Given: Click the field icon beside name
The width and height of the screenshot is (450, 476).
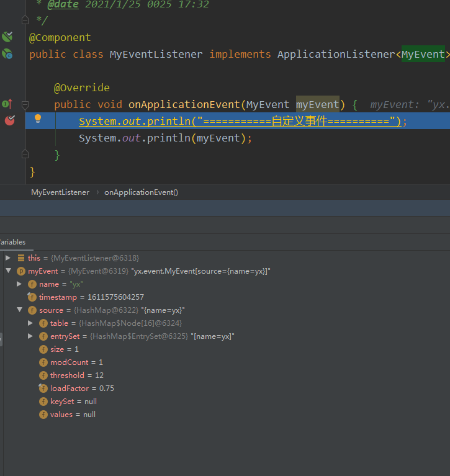Looking at the screenshot, I should pyautogui.click(x=32, y=284).
